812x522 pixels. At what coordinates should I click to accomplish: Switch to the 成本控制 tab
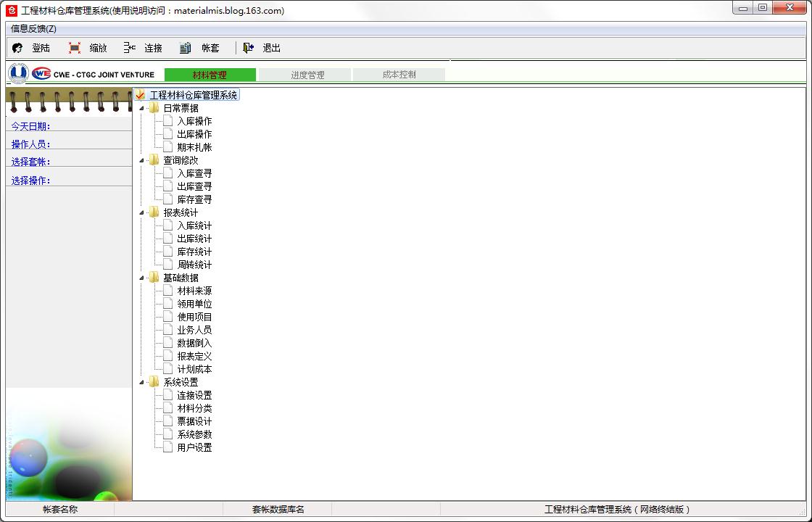pyautogui.click(x=399, y=75)
